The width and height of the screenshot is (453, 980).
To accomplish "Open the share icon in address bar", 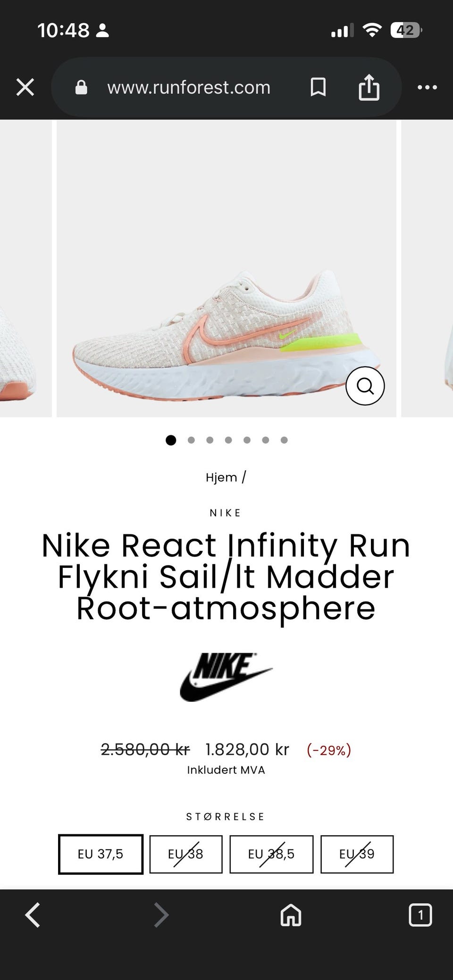I will pos(369,87).
